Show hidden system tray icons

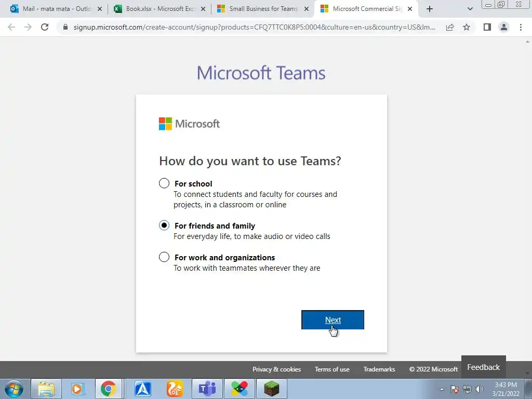[442, 389]
